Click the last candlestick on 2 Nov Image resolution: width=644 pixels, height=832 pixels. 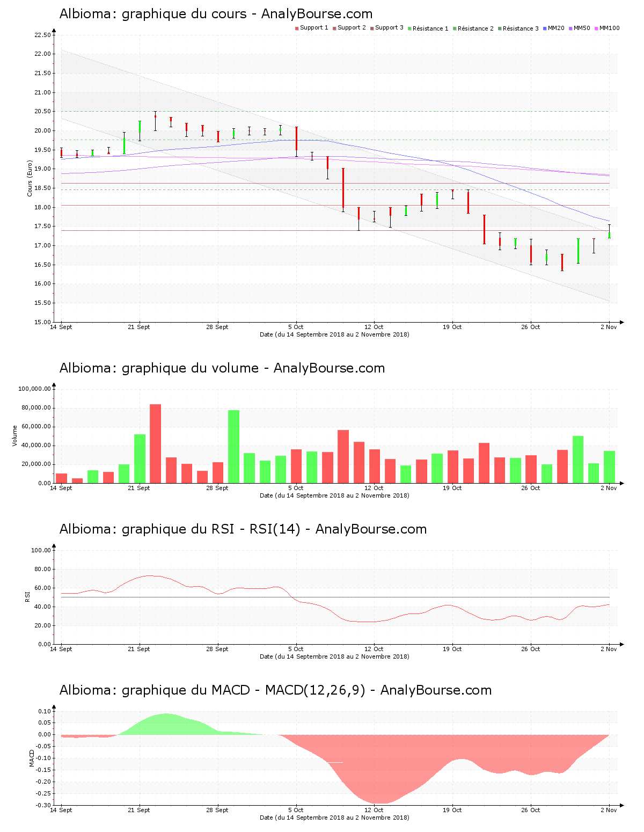click(609, 232)
